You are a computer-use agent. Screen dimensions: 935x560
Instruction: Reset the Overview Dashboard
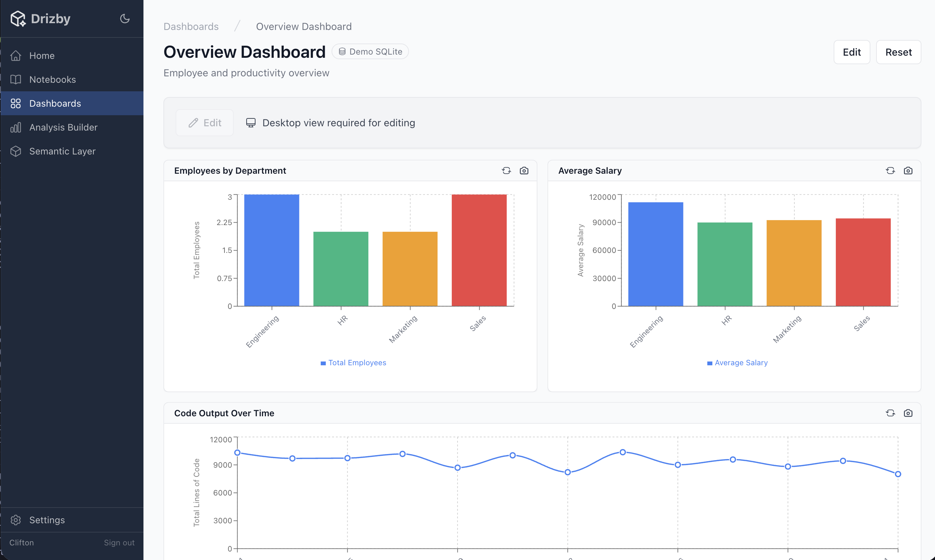[x=898, y=52]
